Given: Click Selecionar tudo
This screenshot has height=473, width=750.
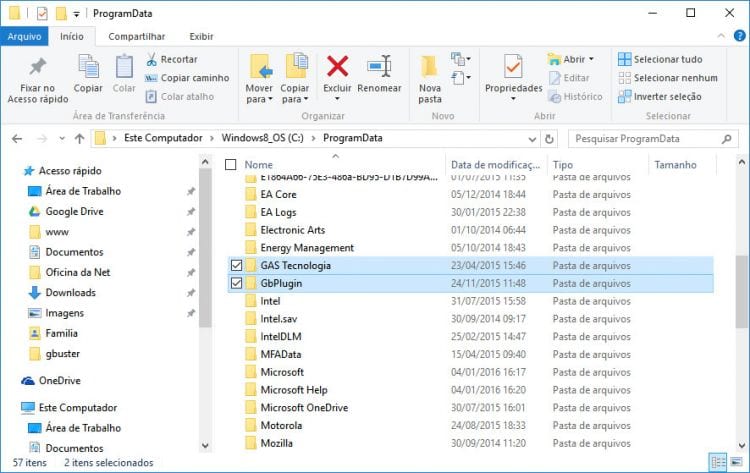Looking at the screenshot, I should (x=660, y=59).
